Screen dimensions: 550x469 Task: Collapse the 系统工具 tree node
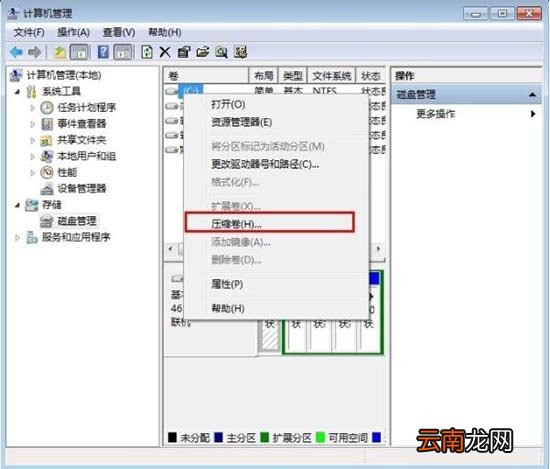pos(18,92)
